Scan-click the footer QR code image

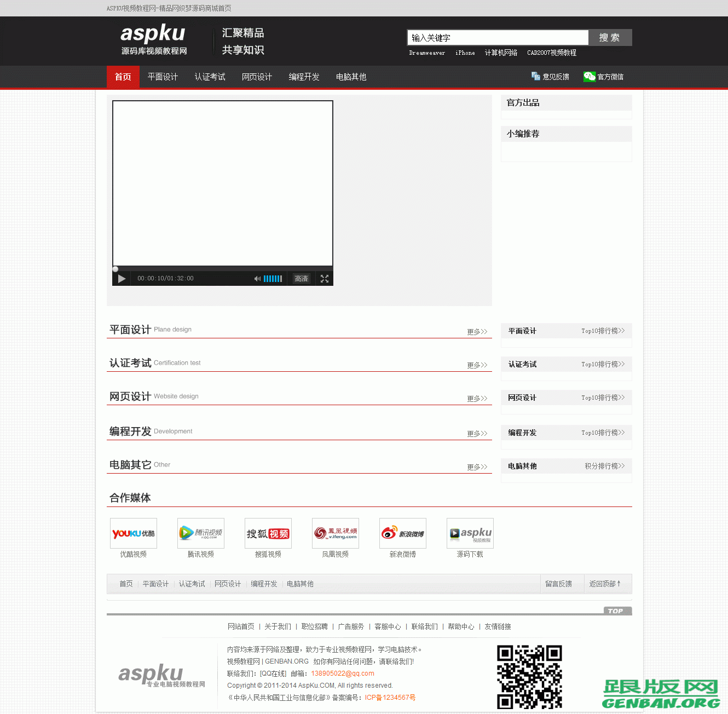[529, 677]
